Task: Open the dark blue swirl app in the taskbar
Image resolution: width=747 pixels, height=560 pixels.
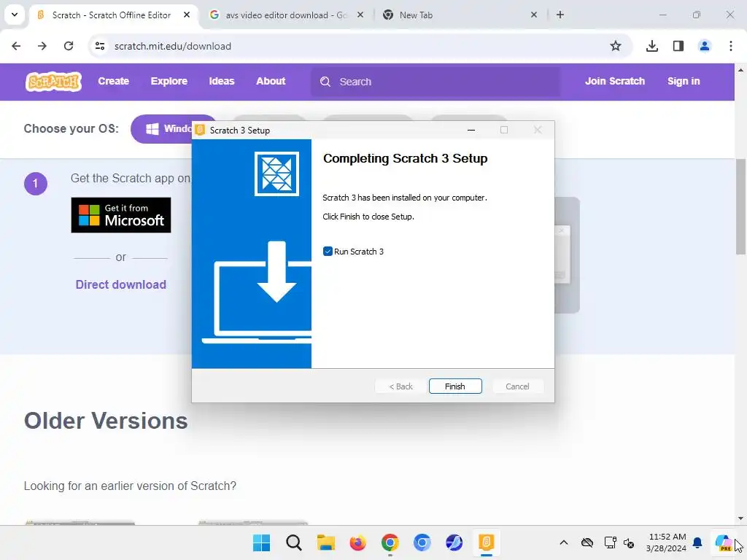Action: coord(454,542)
